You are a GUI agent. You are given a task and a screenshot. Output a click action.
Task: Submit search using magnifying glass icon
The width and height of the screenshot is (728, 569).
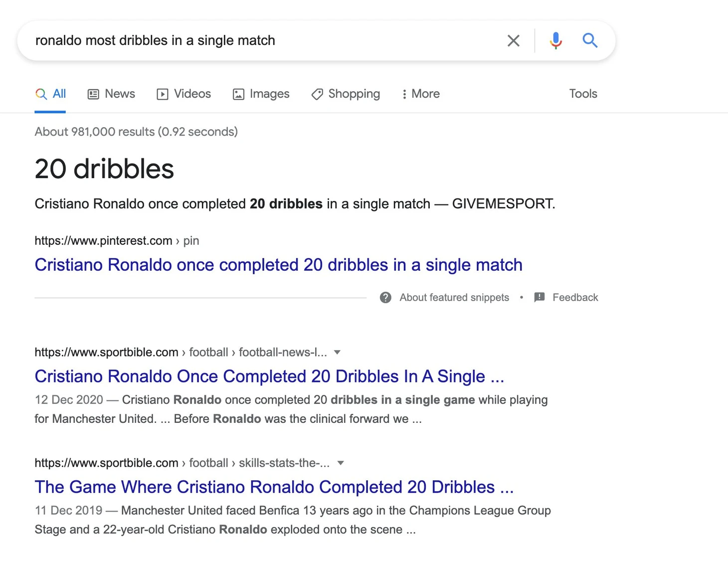tap(590, 40)
